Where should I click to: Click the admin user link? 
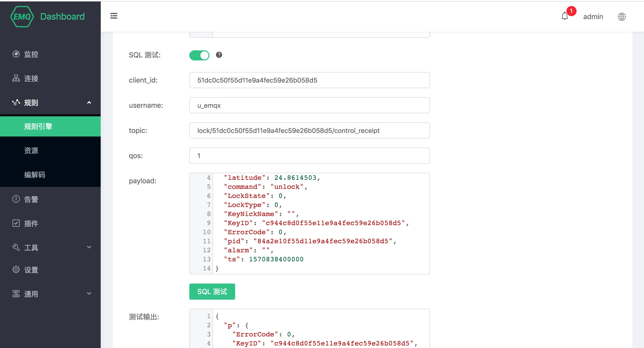(593, 17)
